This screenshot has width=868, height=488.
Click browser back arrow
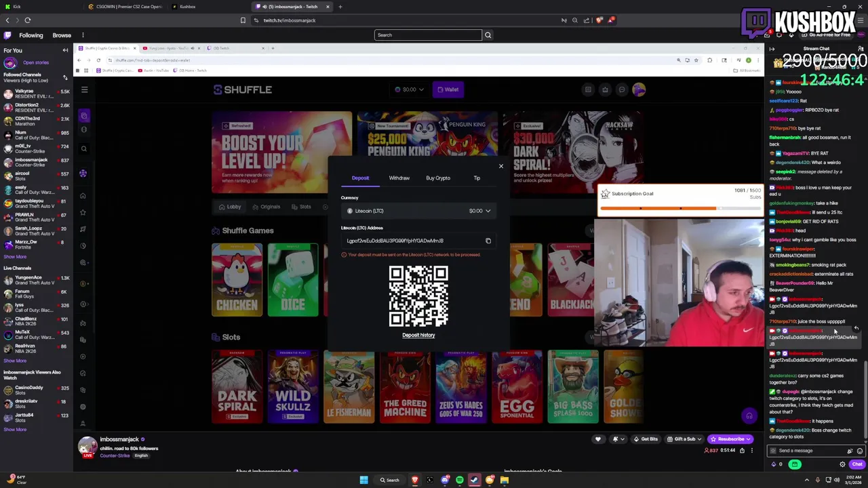pyautogui.click(x=7, y=20)
